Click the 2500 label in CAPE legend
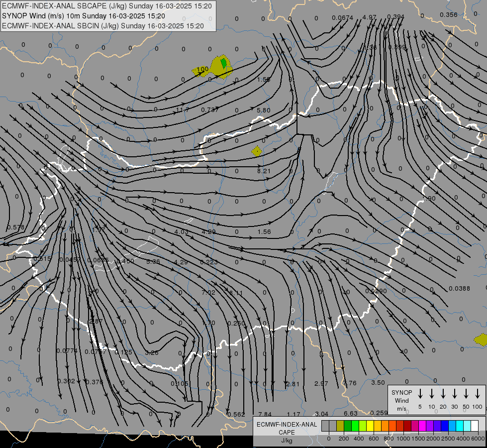The width and height of the screenshot is (487, 448). [x=448, y=439]
